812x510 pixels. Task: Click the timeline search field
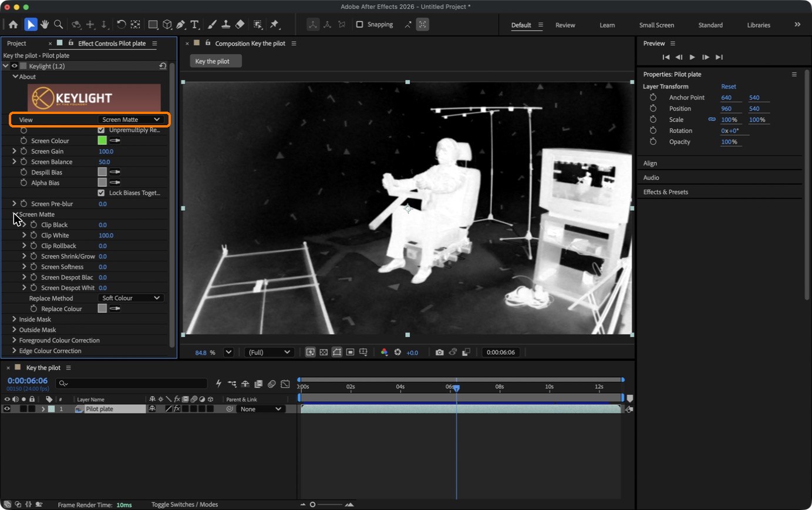pos(132,384)
